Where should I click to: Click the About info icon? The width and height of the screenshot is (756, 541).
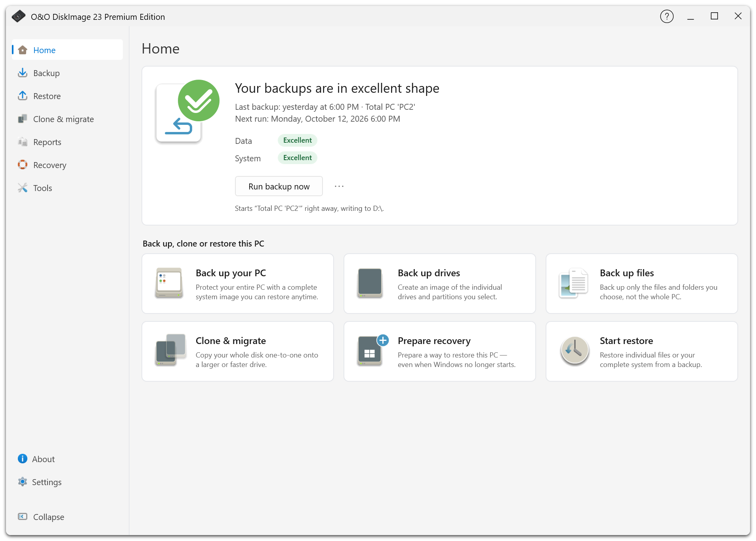[23, 459]
